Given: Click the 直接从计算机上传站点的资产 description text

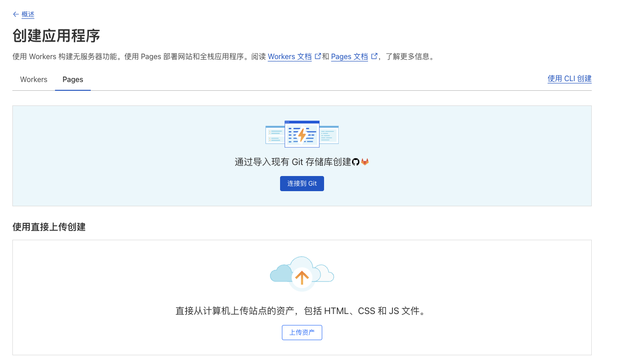Looking at the screenshot, I should coord(301,311).
